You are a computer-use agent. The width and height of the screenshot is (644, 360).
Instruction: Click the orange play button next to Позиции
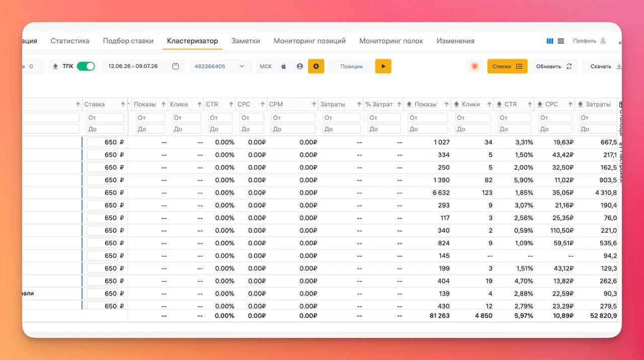(383, 66)
